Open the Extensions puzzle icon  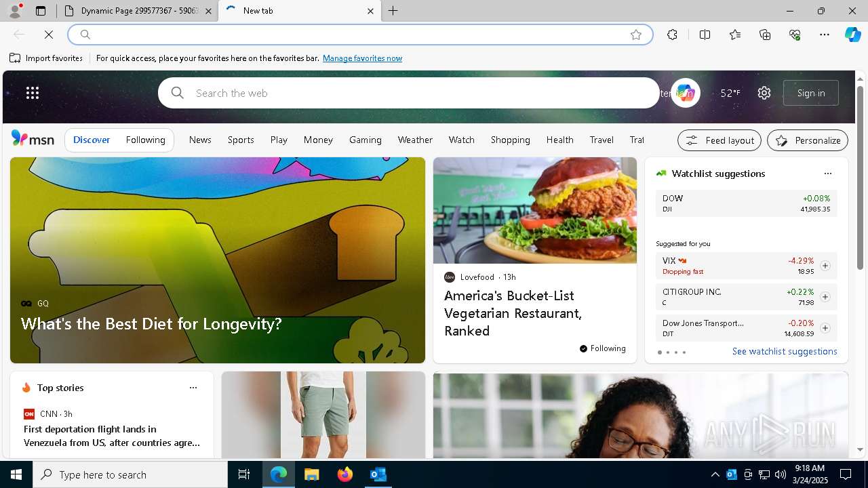672,35
